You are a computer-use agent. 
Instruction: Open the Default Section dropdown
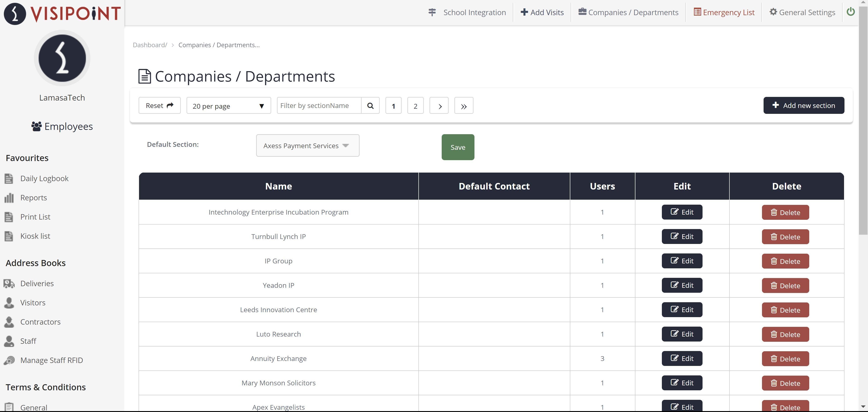(x=308, y=145)
